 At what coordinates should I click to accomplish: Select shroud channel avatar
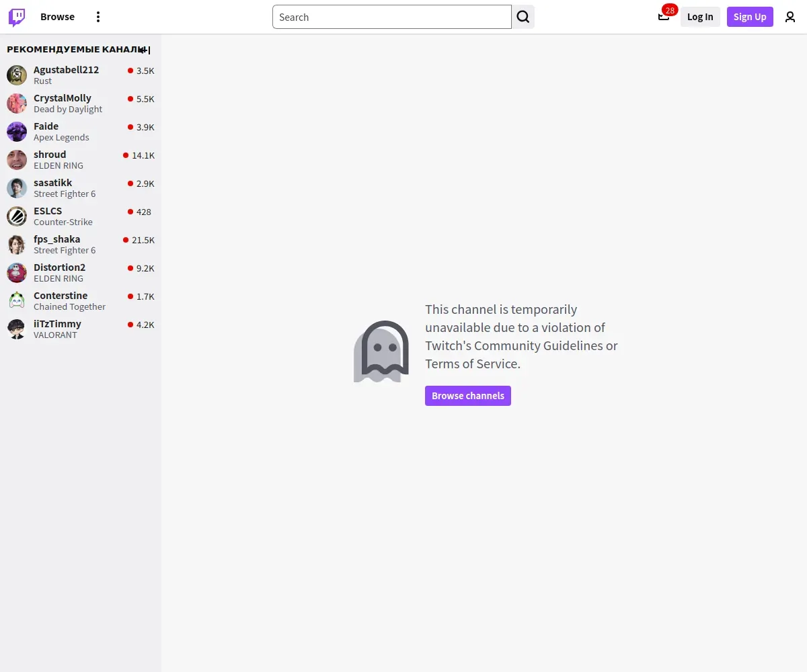(x=17, y=160)
